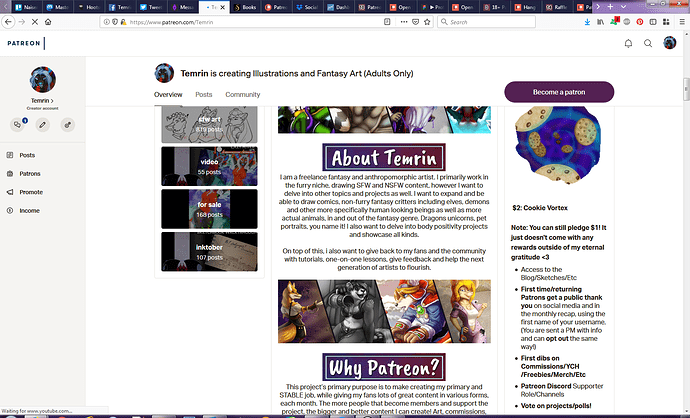Viewport: 690px width, 418px height.
Task: Open tracking protection shield icon
Action: [115, 22]
